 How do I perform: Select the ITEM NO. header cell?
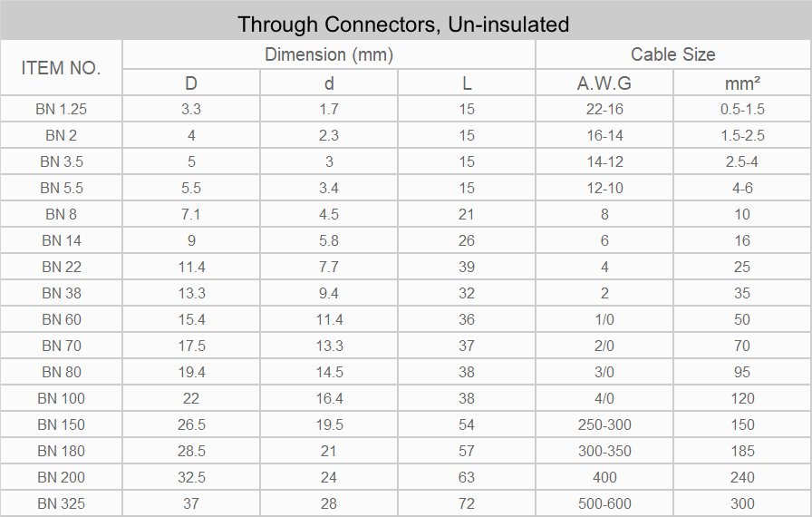click(x=61, y=68)
